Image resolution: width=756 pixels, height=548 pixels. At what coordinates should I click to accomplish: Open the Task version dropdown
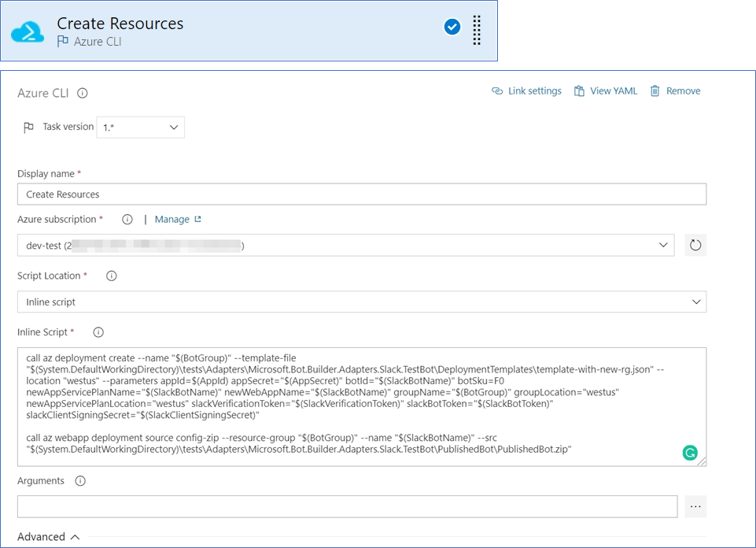pyautogui.click(x=140, y=128)
